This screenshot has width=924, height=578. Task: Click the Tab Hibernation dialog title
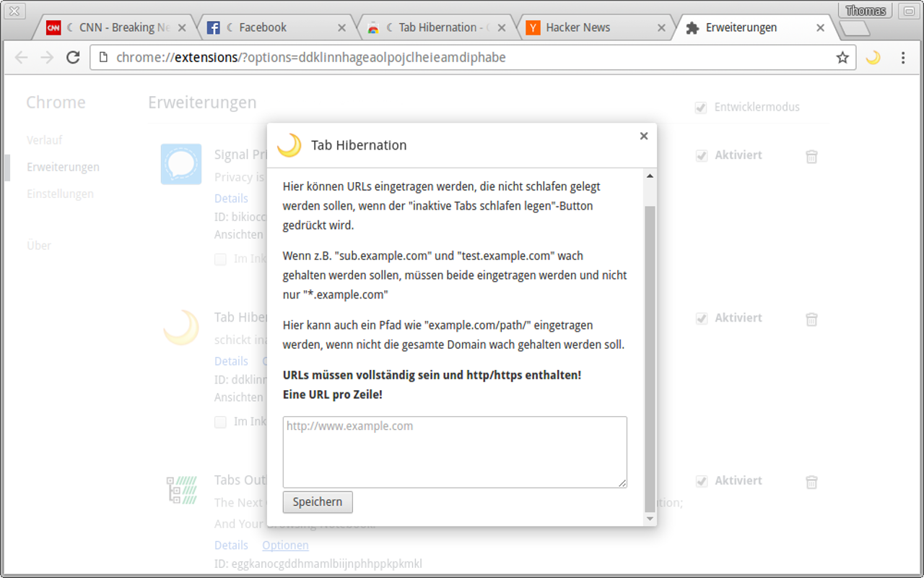click(359, 145)
